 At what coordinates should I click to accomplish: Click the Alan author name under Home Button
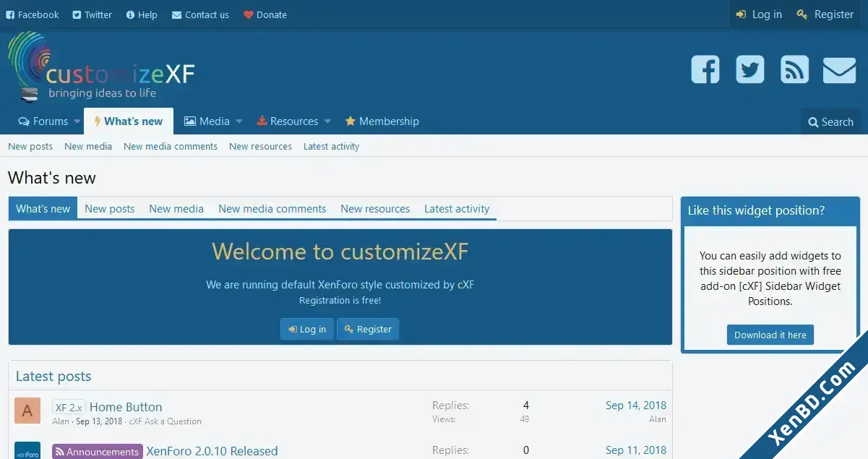[x=61, y=421]
